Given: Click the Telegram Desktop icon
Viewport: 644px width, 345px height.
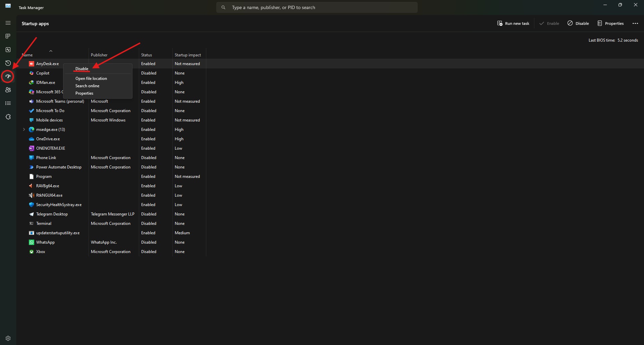Looking at the screenshot, I should [32, 214].
